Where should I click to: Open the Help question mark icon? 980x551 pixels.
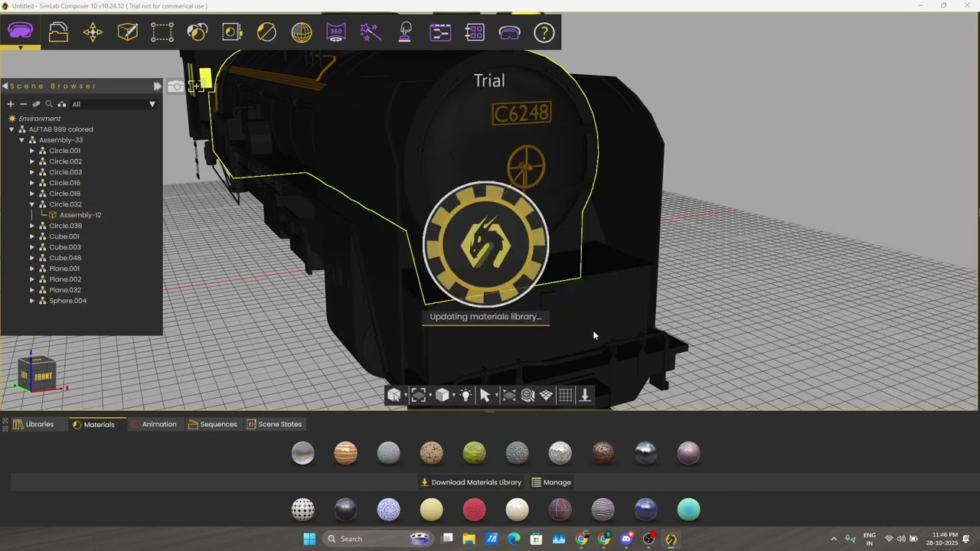pyautogui.click(x=544, y=32)
